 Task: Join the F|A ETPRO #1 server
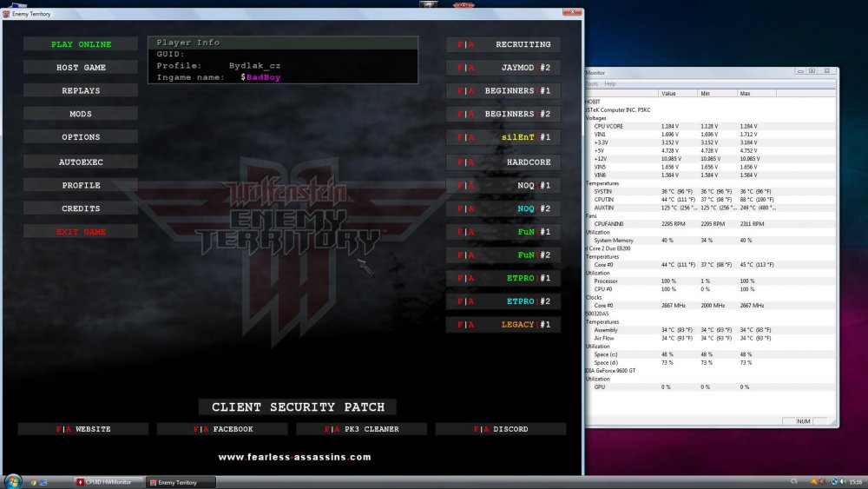pos(503,279)
